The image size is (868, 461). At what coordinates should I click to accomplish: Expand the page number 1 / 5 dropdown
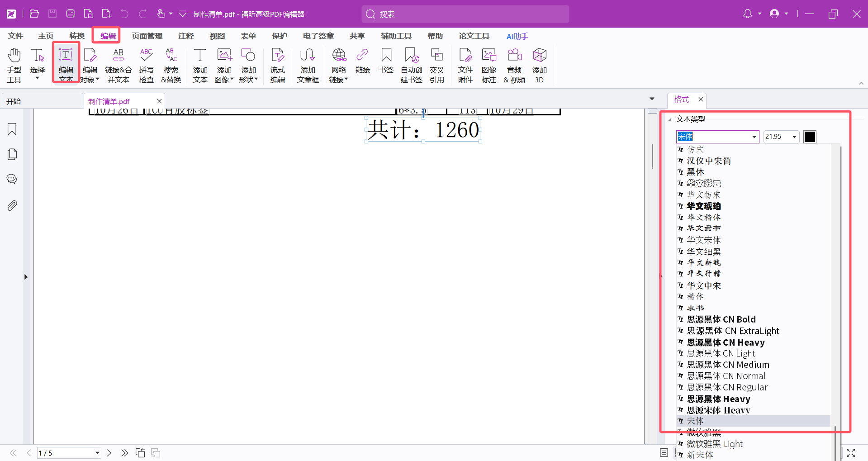click(97, 453)
